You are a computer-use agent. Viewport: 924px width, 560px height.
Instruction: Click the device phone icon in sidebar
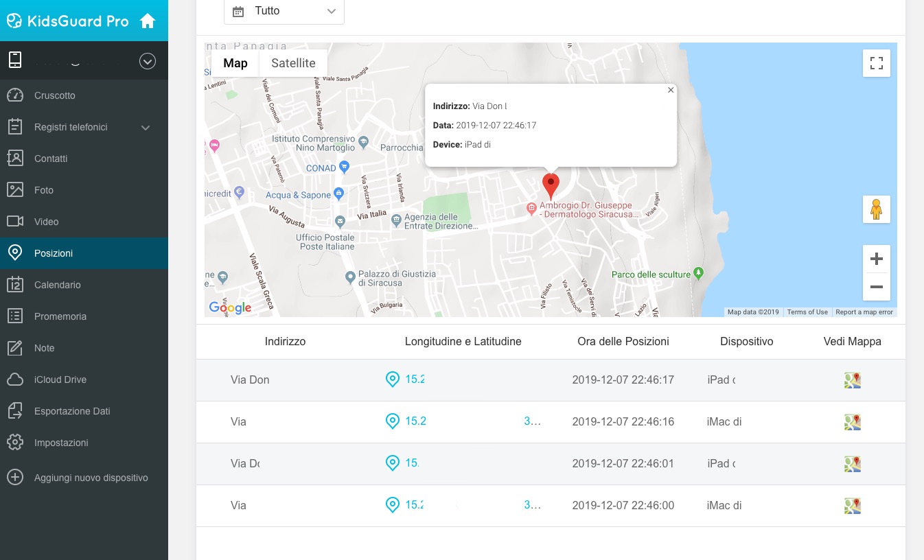(15, 60)
